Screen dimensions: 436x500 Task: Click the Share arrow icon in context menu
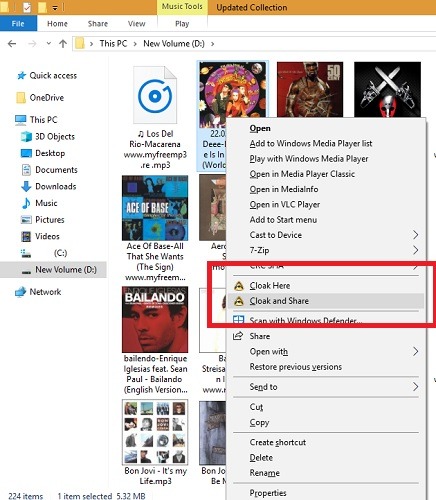[x=238, y=336]
